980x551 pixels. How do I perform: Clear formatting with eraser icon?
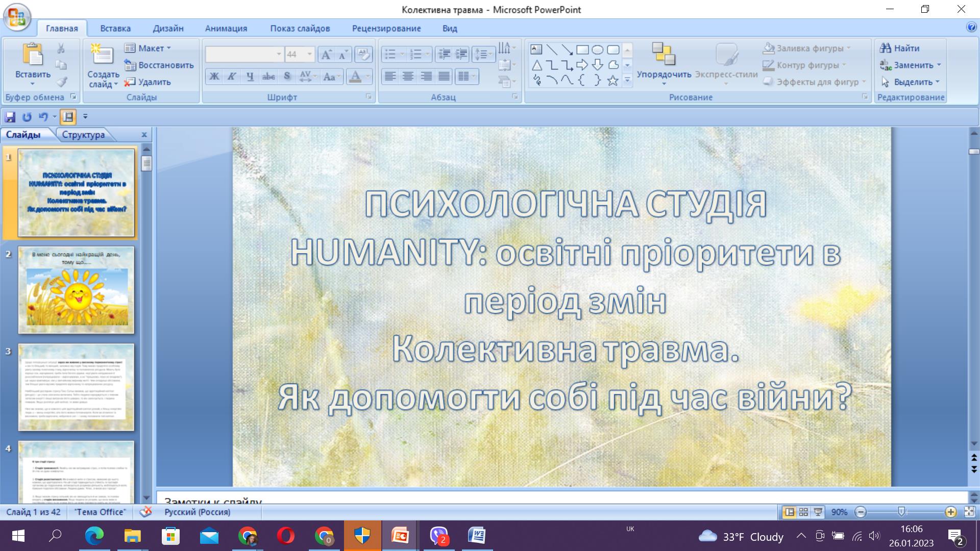[x=363, y=54]
